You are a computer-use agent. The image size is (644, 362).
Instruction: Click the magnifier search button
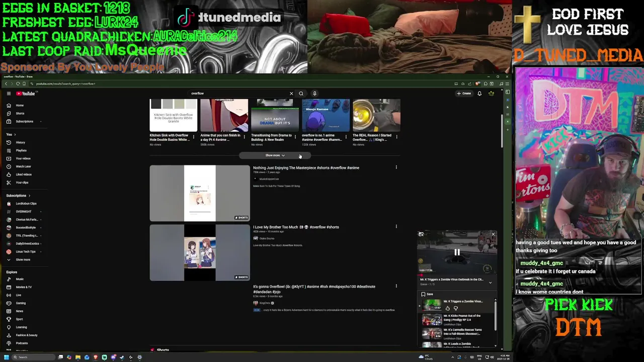pyautogui.click(x=301, y=94)
